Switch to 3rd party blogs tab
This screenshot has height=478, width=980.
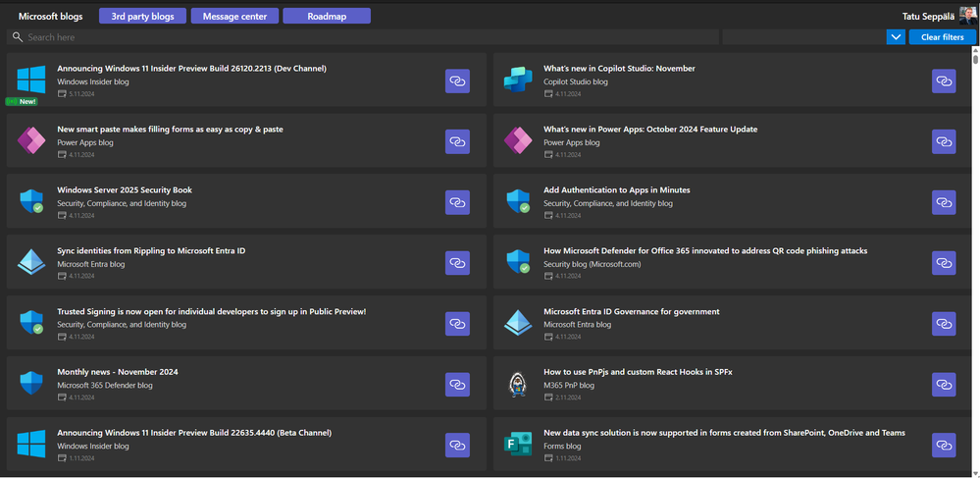(x=142, y=17)
